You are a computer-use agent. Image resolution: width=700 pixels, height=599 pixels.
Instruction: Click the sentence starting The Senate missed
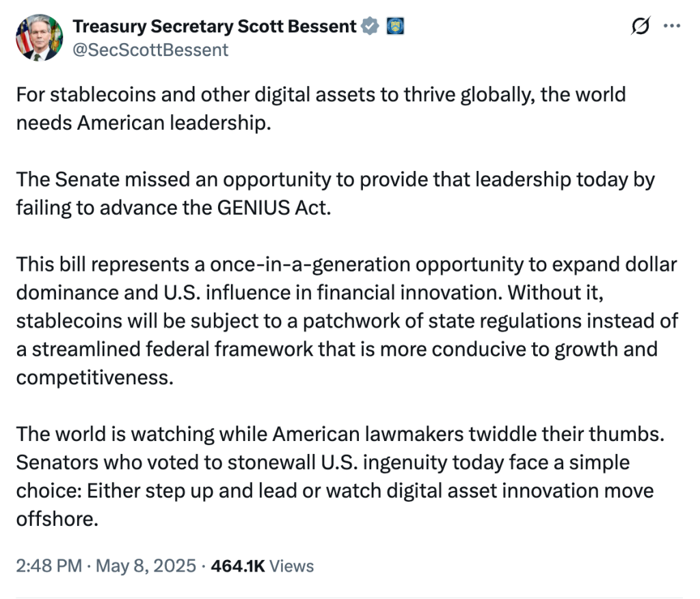pyautogui.click(x=335, y=179)
